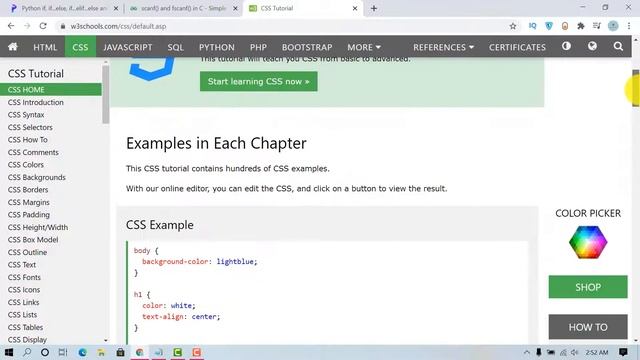Toggle the dark mode contrast icon
Screen dimensions: 640x360
(566, 46)
